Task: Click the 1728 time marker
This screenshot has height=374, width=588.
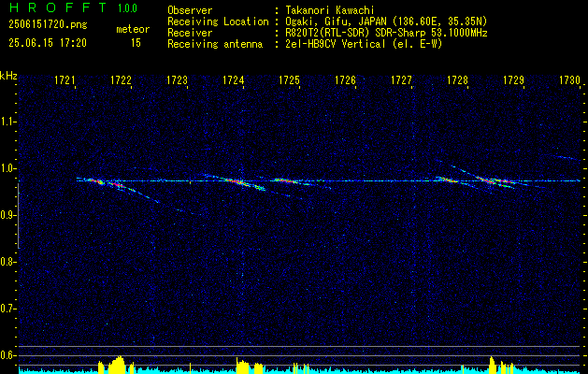Action: click(457, 79)
